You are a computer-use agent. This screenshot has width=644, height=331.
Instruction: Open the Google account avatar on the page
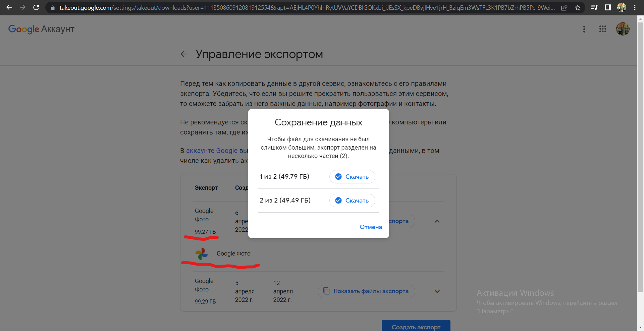(x=623, y=29)
